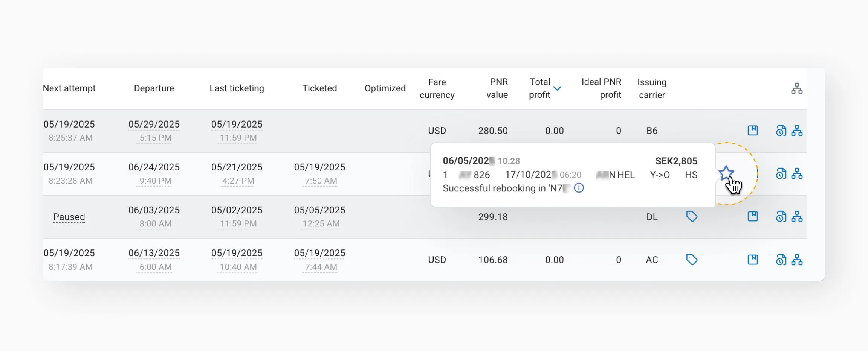Open history icon for the 06/24/2025 departure row
868x351 pixels.
click(781, 174)
